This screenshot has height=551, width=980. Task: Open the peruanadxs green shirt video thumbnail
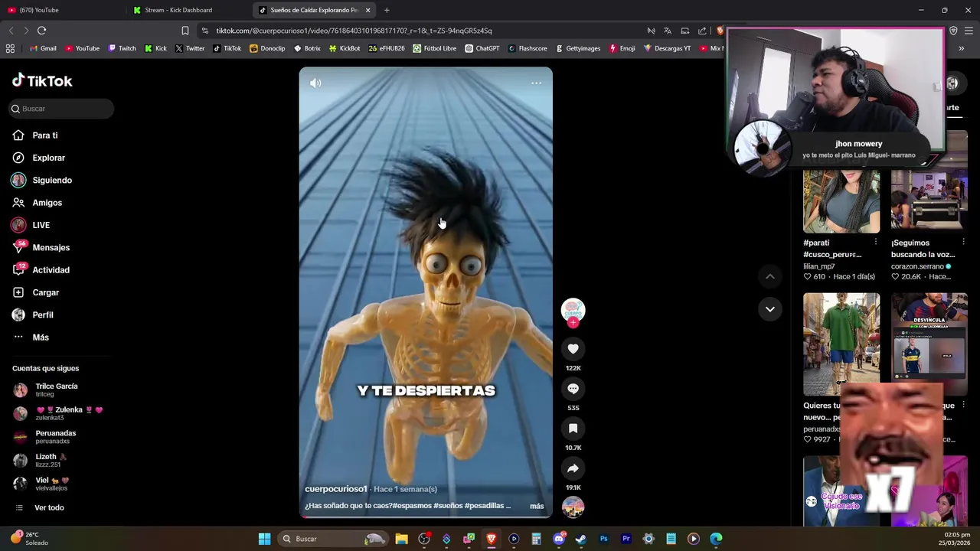[841, 344]
